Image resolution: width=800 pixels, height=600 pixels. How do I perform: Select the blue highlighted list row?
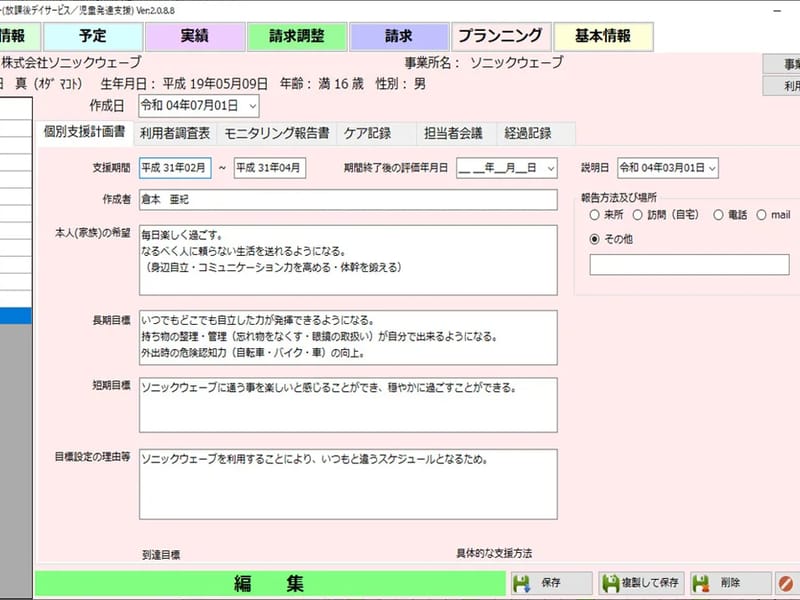pos(15,316)
